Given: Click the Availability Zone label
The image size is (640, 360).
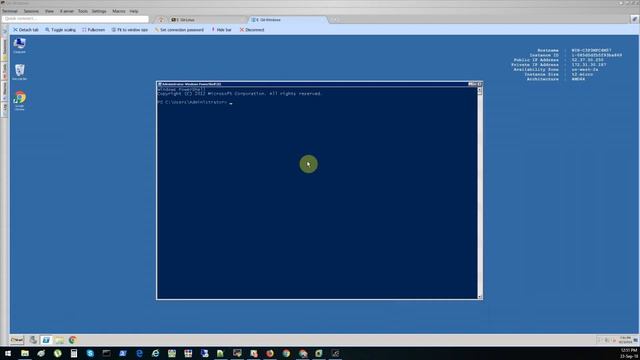Looking at the screenshot, I should point(536,70).
